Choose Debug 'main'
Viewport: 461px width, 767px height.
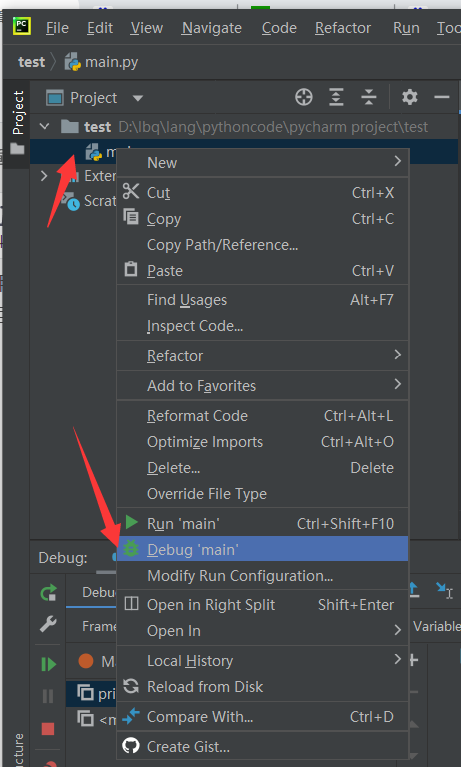coord(262,549)
